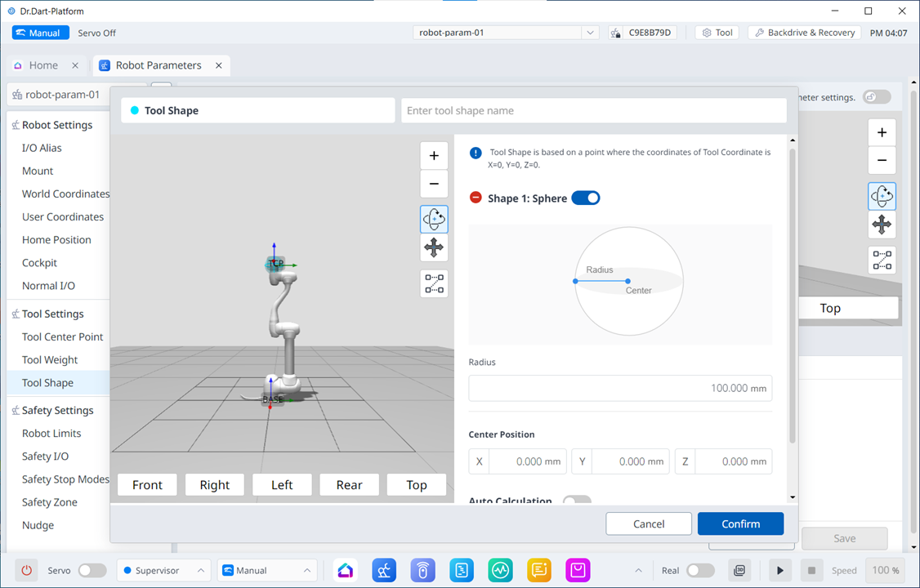Set the viewer to Front view

coord(147,484)
